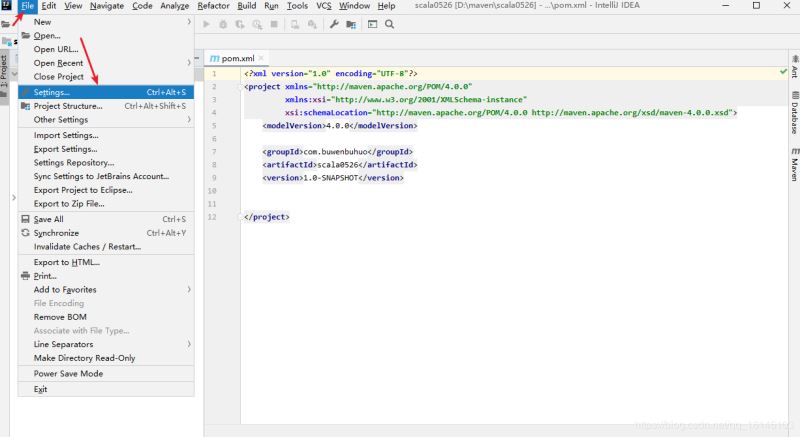800x437 pixels.
Task: Expand the Open Recent submenu
Action: click(x=58, y=63)
